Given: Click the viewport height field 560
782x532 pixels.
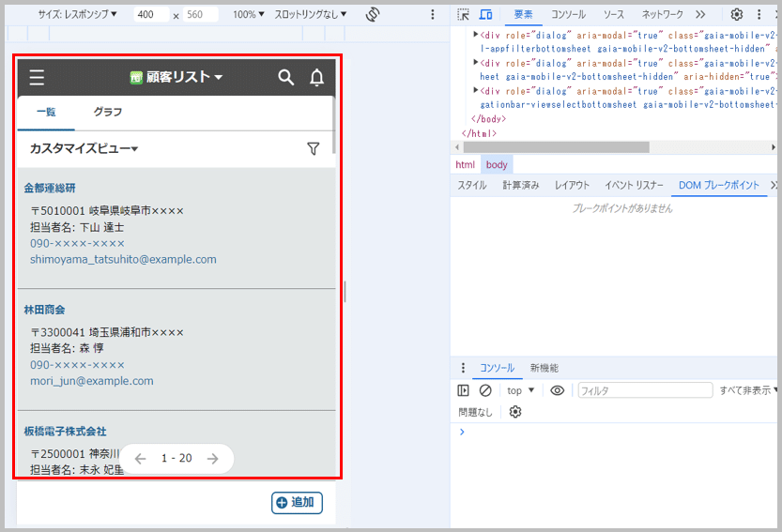Looking at the screenshot, I should coord(201,14).
